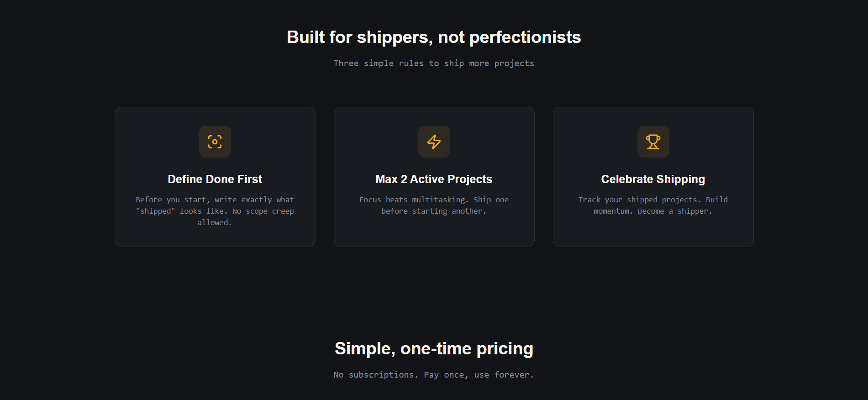The image size is (868, 400).
Task: Click the 'Celebrate Shipping' heading
Action: pyautogui.click(x=653, y=179)
